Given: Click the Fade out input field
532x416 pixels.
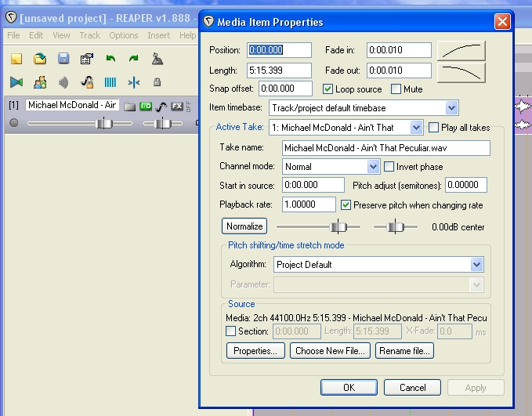Looking at the screenshot, I should [399, 71].
